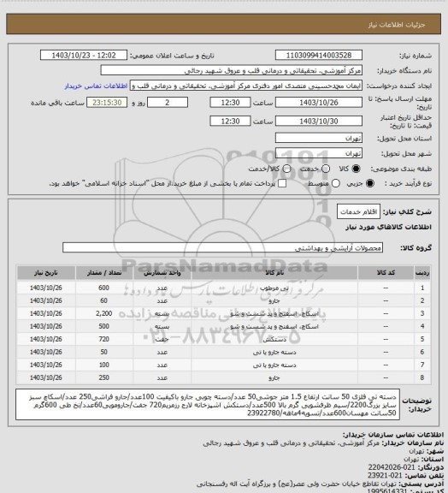448x493 pixels.
Task: Click the need number field 1103099414003528
Action: tap(319, 56)
